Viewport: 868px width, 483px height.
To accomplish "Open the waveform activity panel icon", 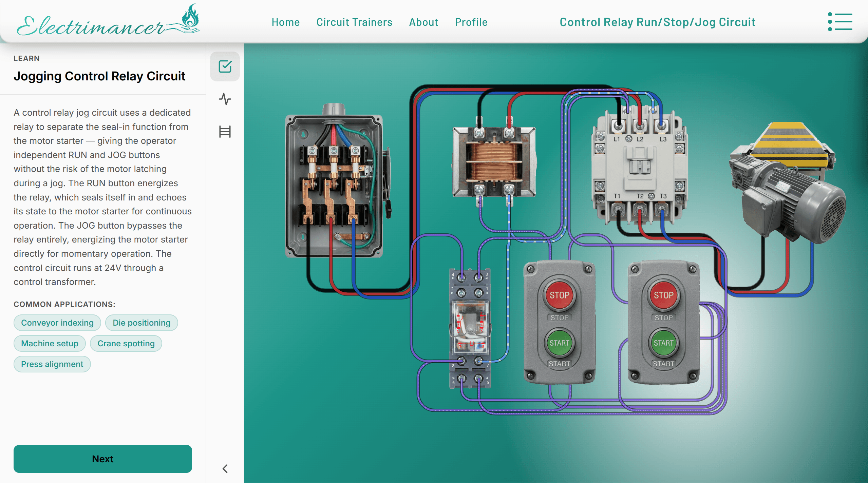I will coord(225,99).
